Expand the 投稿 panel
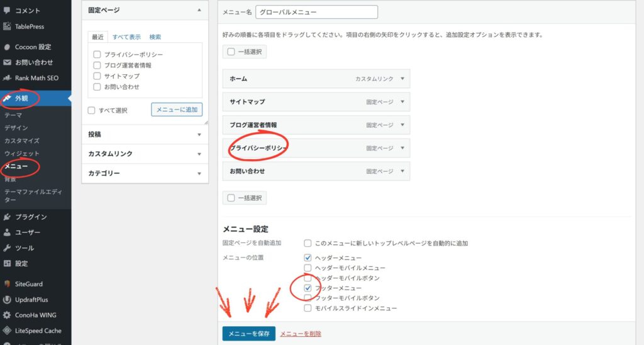 tap(145, 135)
